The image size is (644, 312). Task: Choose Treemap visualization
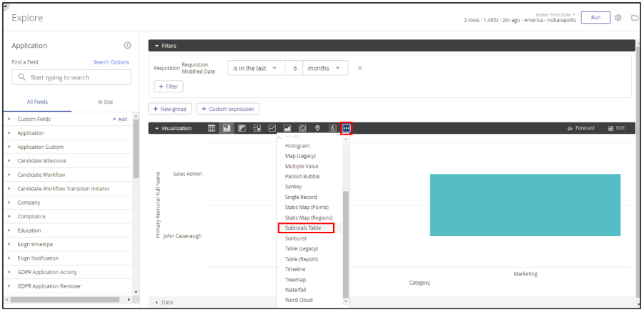pyautogui.click(x=296, y=280)
